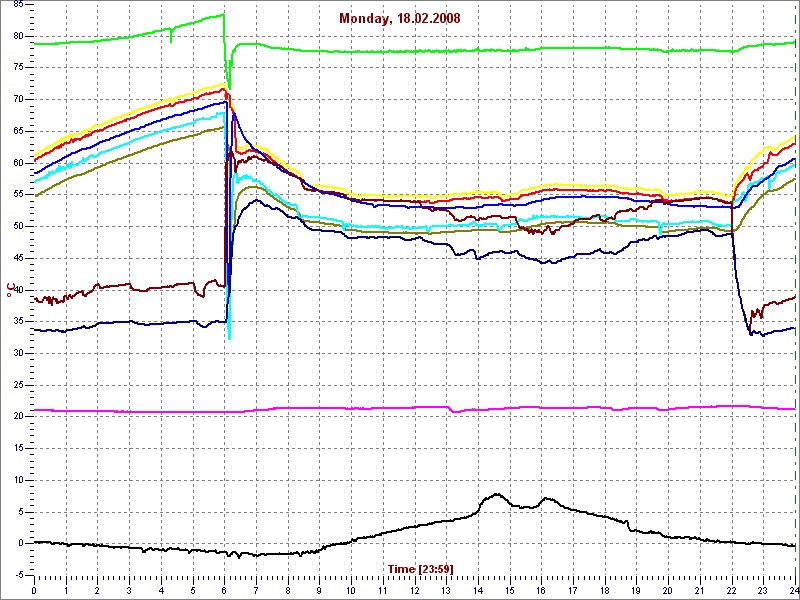
Task: Click hour "14" on the time axis
Action: pyautogui.click(x=478, y=589)
